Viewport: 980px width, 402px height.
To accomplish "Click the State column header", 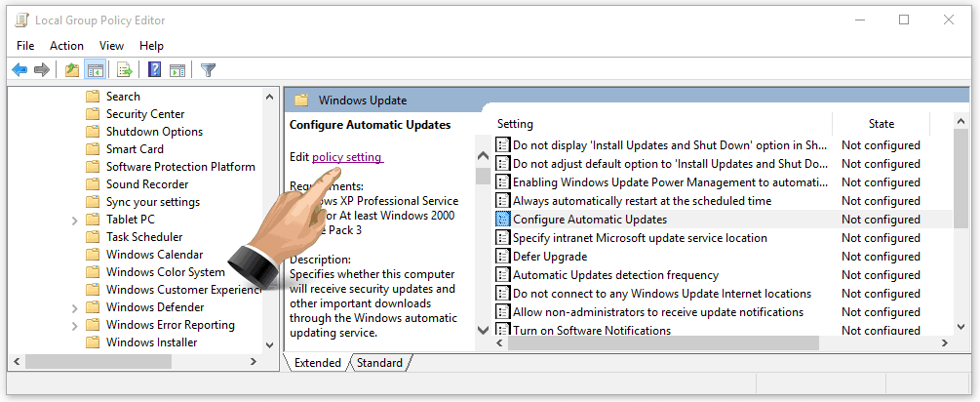I will point(881,124).
